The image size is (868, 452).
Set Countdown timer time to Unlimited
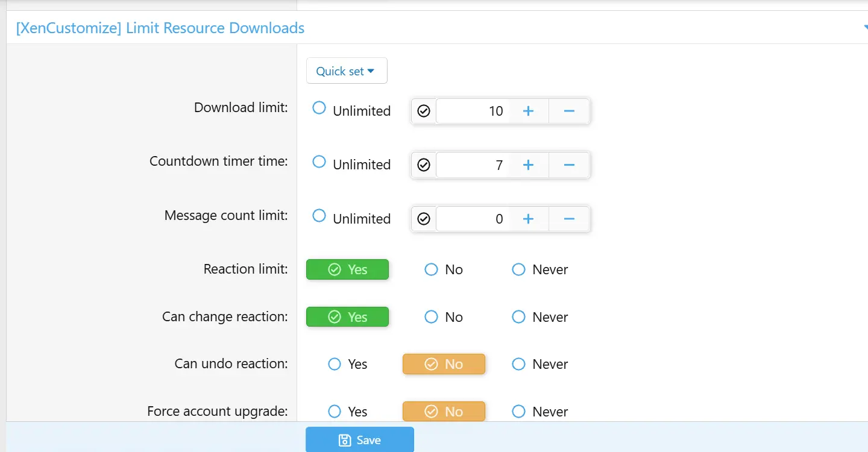[319, 162]
